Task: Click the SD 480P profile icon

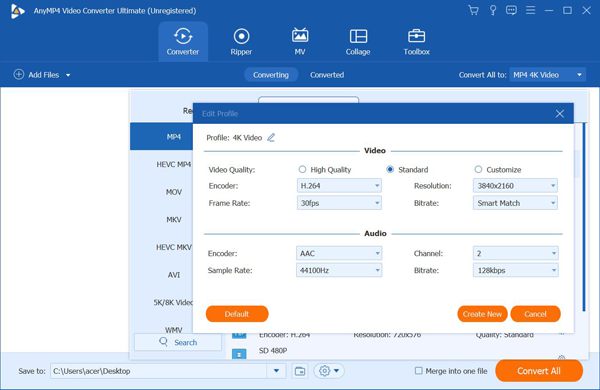Action: [239, 354]
